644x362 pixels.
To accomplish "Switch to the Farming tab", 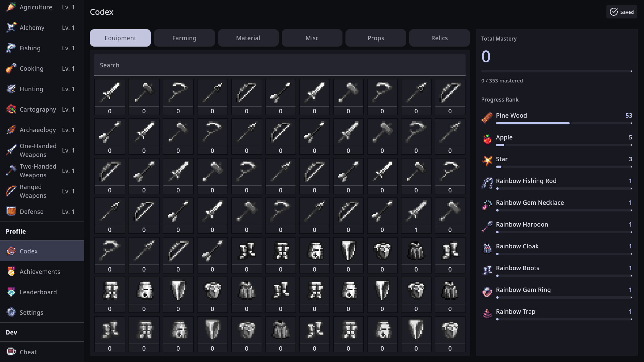I will pyautogui.click(x=184, y=38).
